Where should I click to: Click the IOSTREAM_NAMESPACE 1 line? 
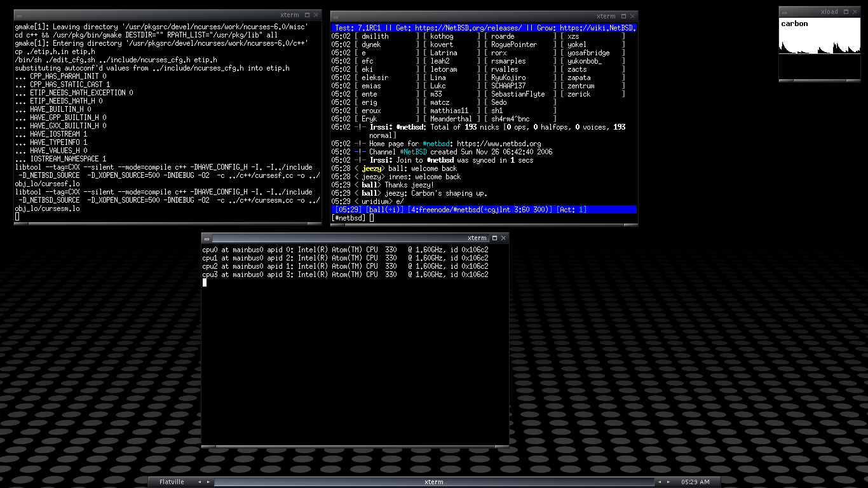point(60,159)
